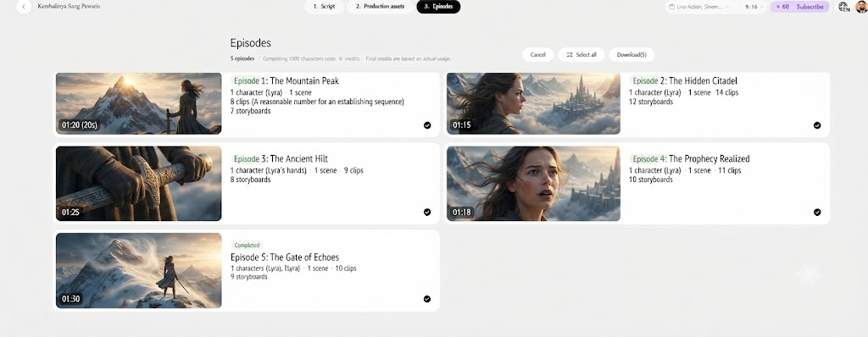Image resolution: width=868 pixels, height=337 pixels.
Task: Click the '01:20 (20s)' duration label
Action: pos(79,125)
